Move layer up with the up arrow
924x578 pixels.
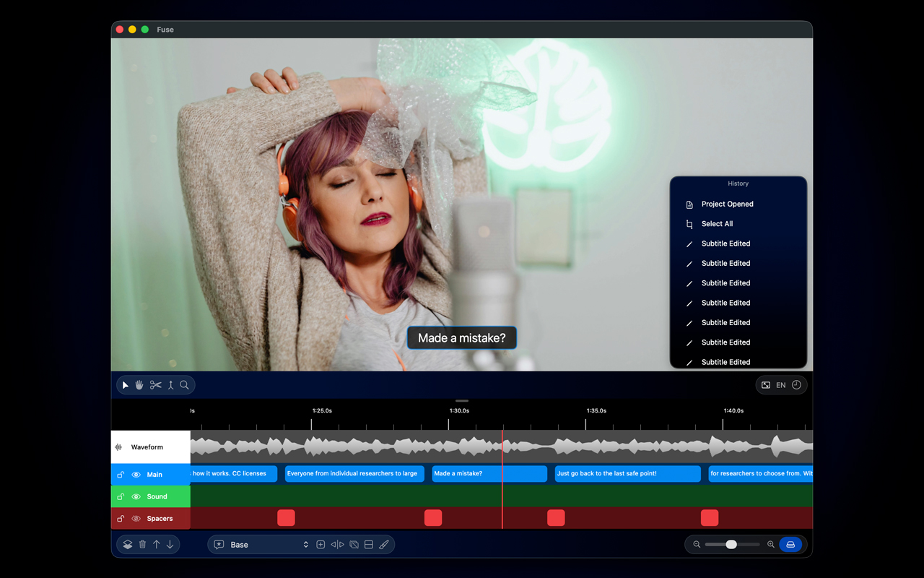pyautogui.click(x=156, y=545)
